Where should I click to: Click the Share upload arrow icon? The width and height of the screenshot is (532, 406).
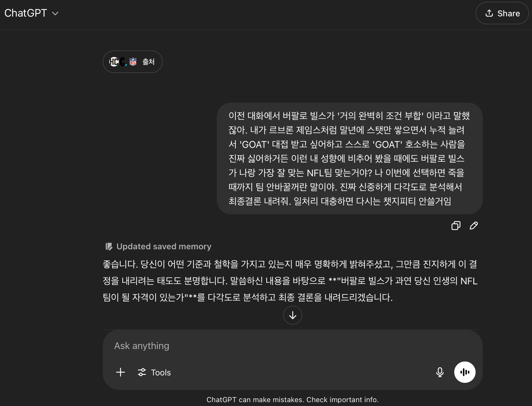[489, 13]
